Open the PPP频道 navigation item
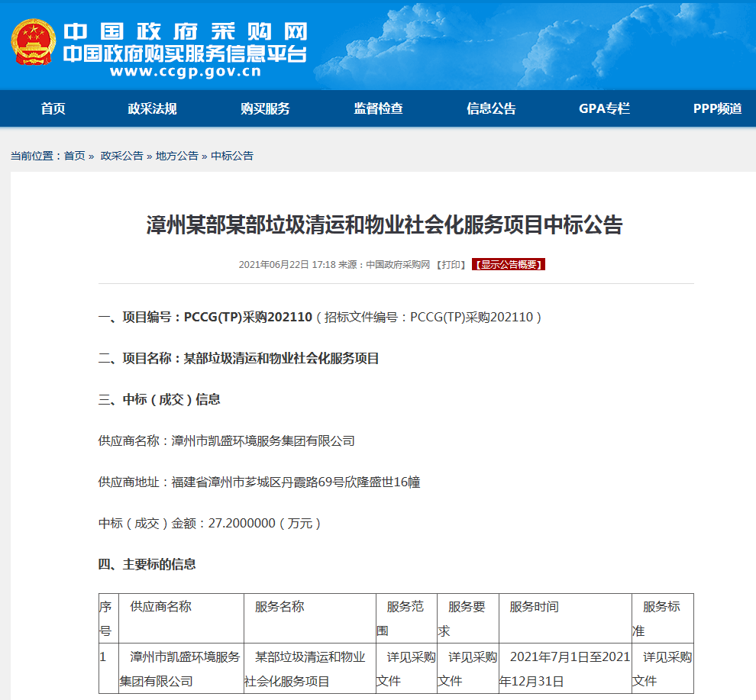 [717, 108]
